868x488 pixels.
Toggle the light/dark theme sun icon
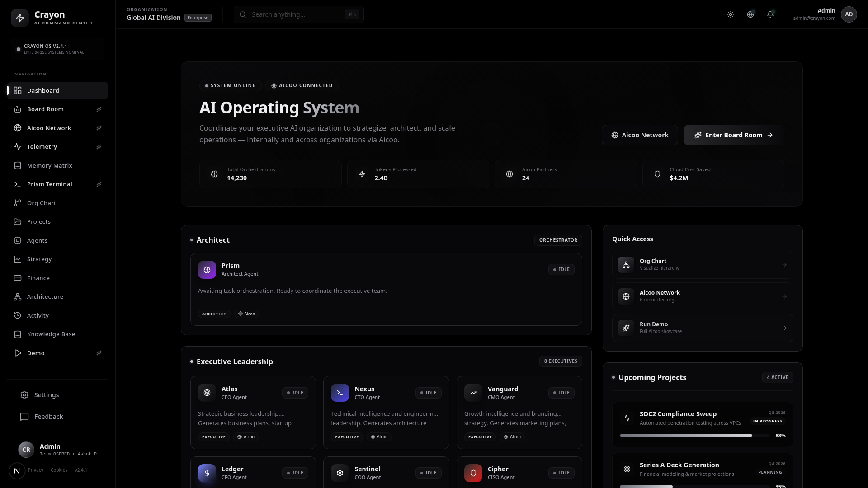(731, 14)
